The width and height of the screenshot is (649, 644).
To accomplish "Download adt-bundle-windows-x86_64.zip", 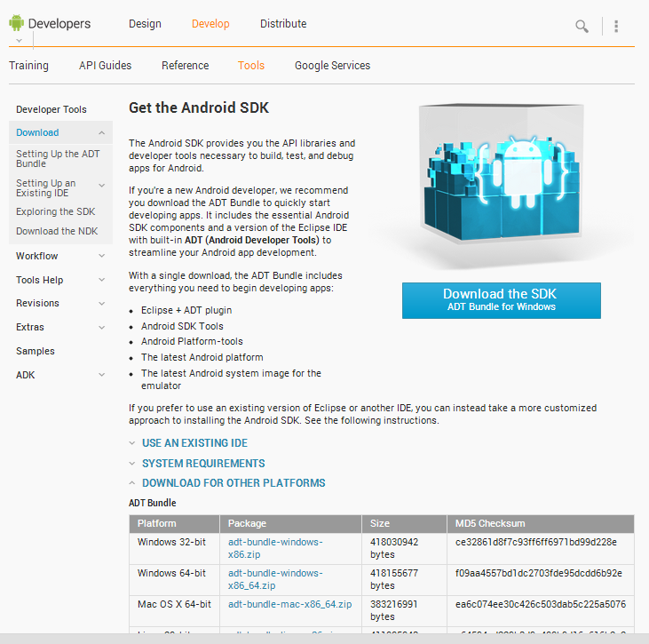I will (x=275, y=579).
